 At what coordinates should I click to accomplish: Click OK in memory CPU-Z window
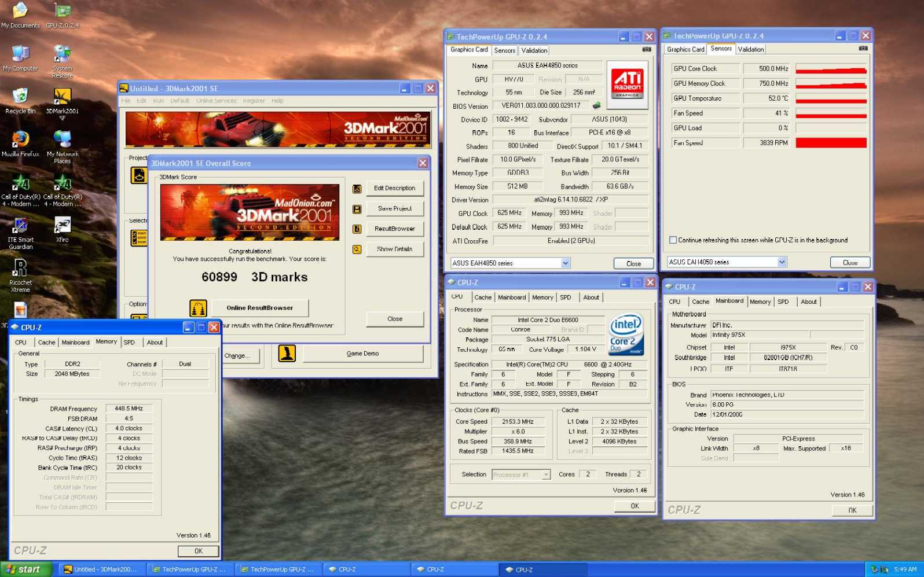pos(198,552)
